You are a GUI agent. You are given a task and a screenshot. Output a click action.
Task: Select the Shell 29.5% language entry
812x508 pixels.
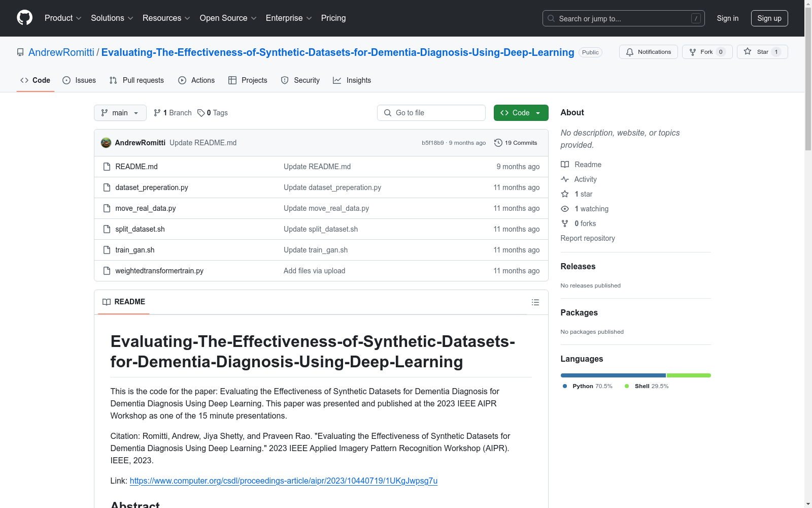point(647,386)
